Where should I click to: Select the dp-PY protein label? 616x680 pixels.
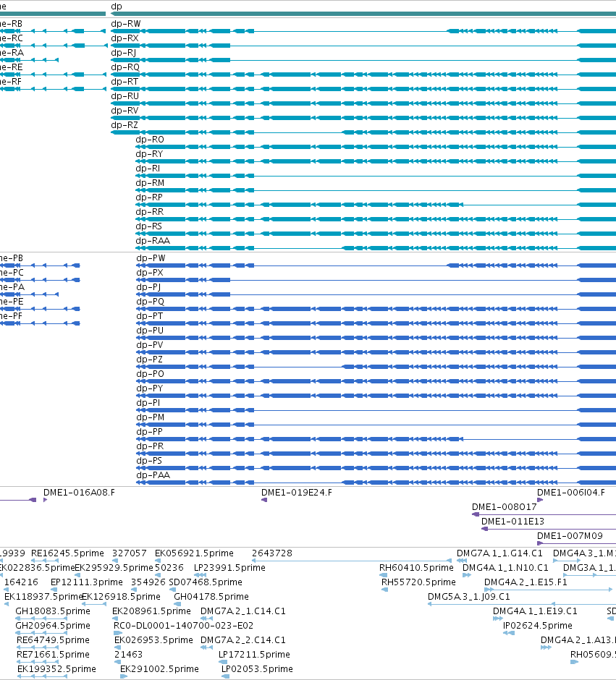click(150, 388)
